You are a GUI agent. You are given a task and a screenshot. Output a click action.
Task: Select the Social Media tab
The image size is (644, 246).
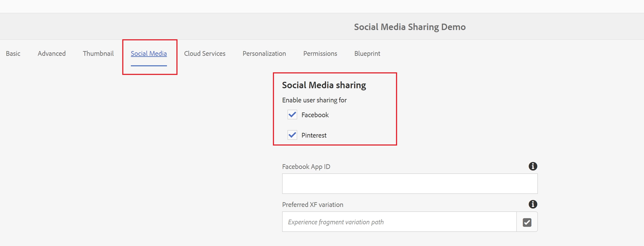point(149,54)
